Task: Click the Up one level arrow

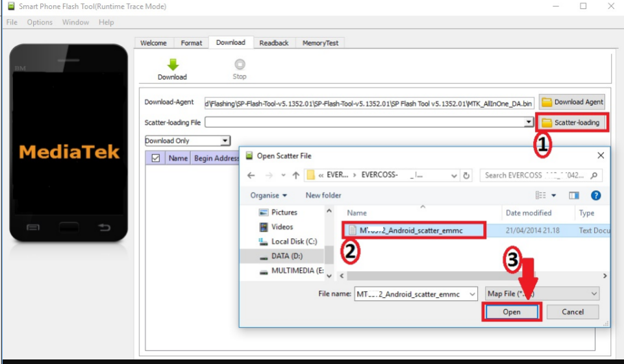Action: tap(295, 175)
